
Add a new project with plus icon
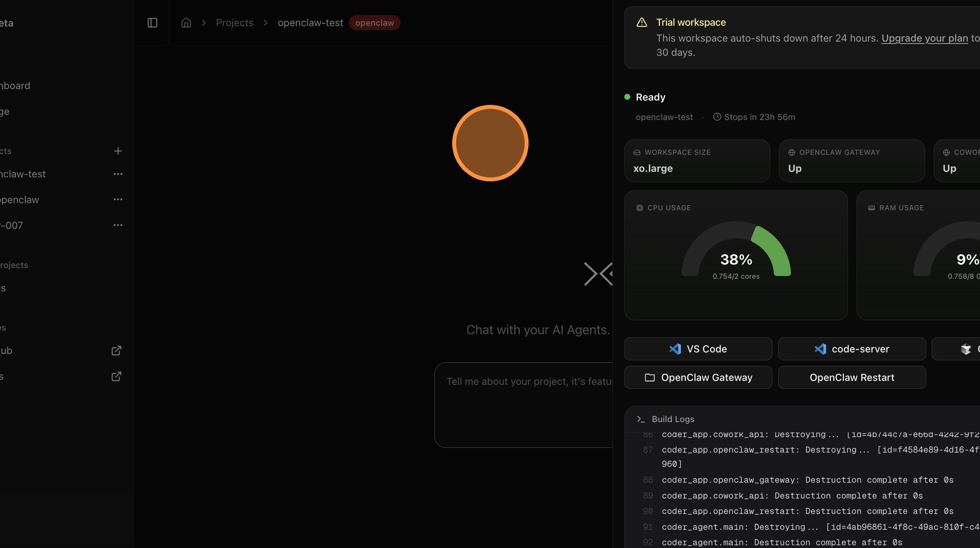click(x=118, y=151)
